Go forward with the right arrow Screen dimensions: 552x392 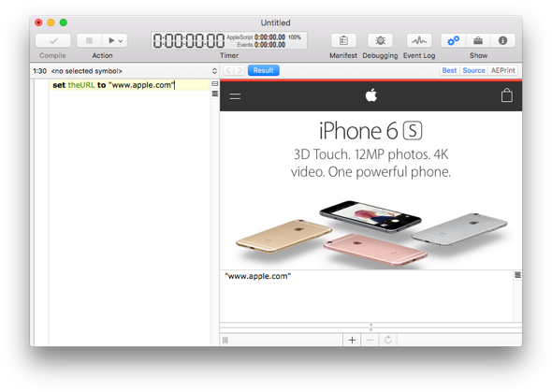coord(240,70)
